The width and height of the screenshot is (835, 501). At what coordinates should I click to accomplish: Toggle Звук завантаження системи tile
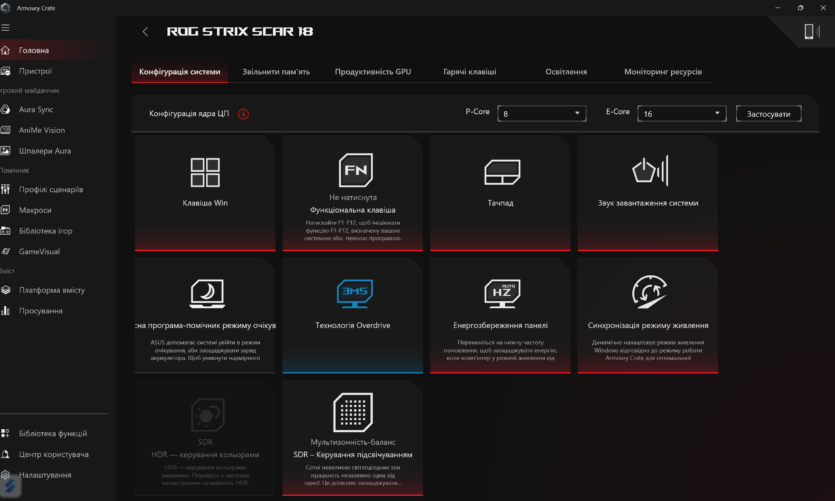coord(648,193)
